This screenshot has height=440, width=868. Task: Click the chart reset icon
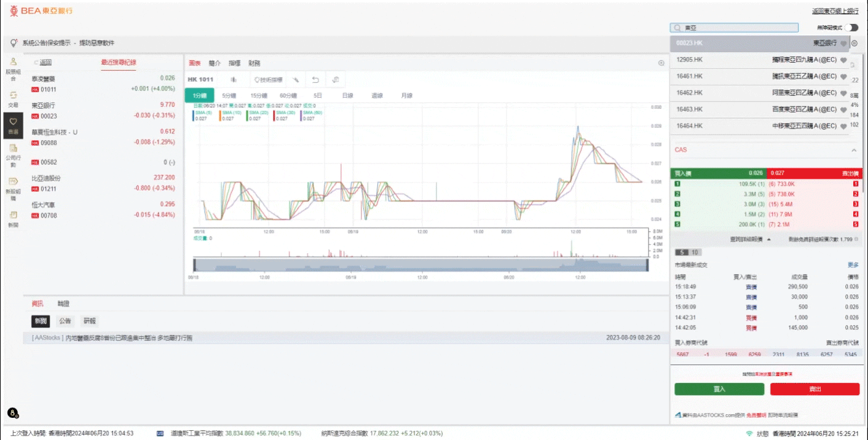coord(336,79)
